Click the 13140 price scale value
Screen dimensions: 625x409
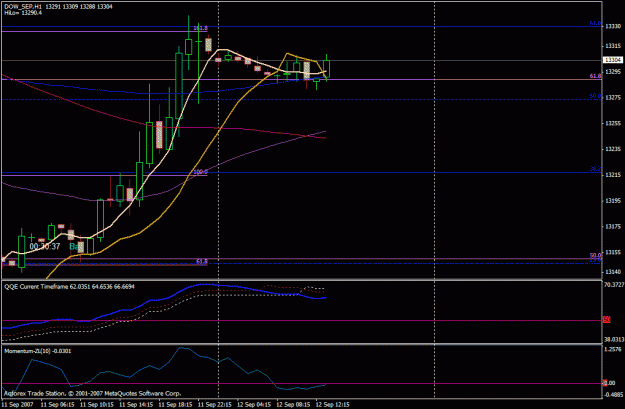[613, 272]
